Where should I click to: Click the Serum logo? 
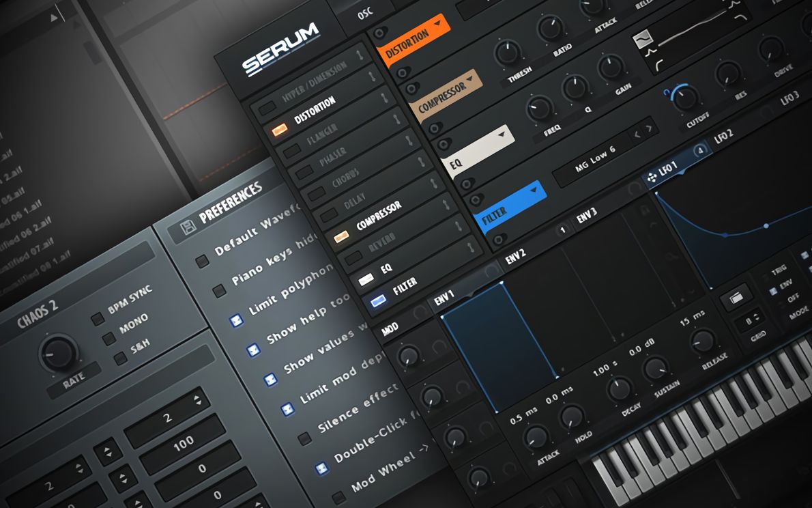point(280,50)
